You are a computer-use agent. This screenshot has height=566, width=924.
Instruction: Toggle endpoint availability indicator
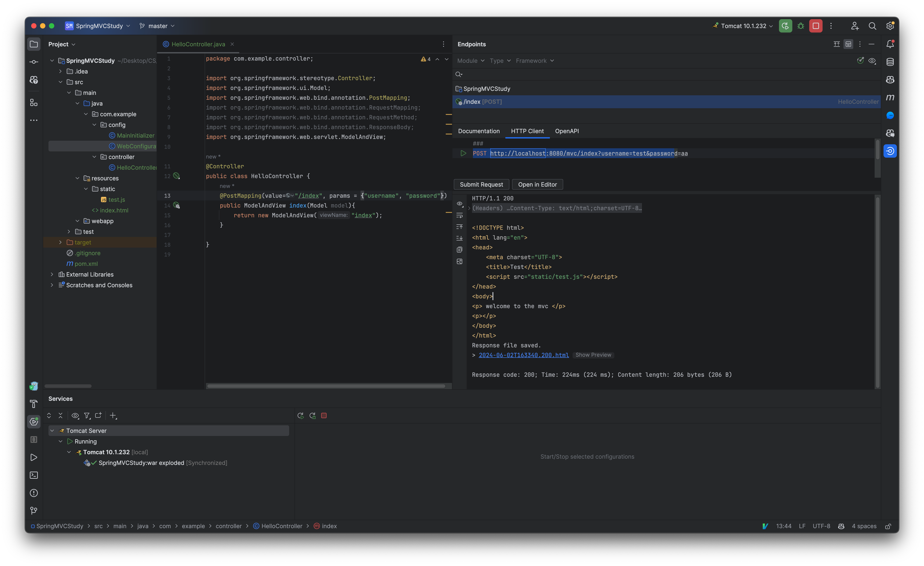[x=860, y=60]
